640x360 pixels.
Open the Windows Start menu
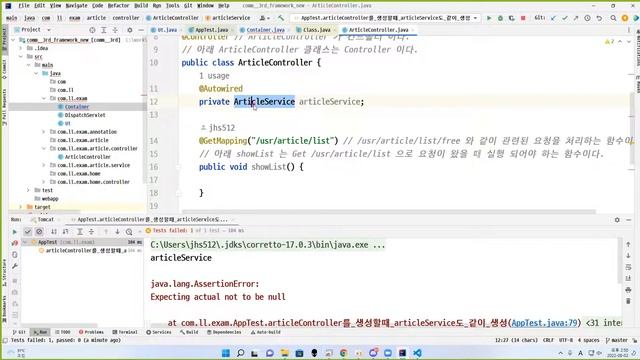pyautogui.click(x=225, y=353)
